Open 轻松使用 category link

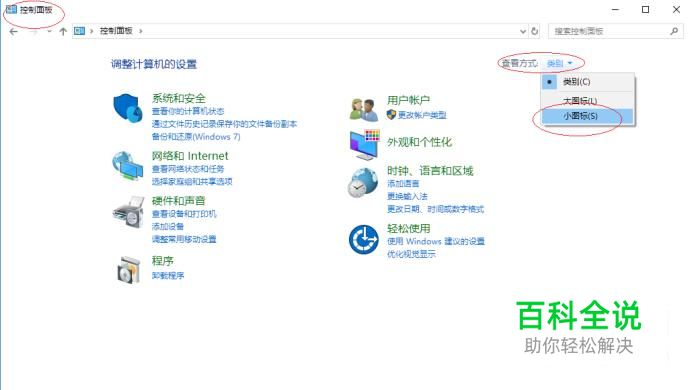coord(409,229)
